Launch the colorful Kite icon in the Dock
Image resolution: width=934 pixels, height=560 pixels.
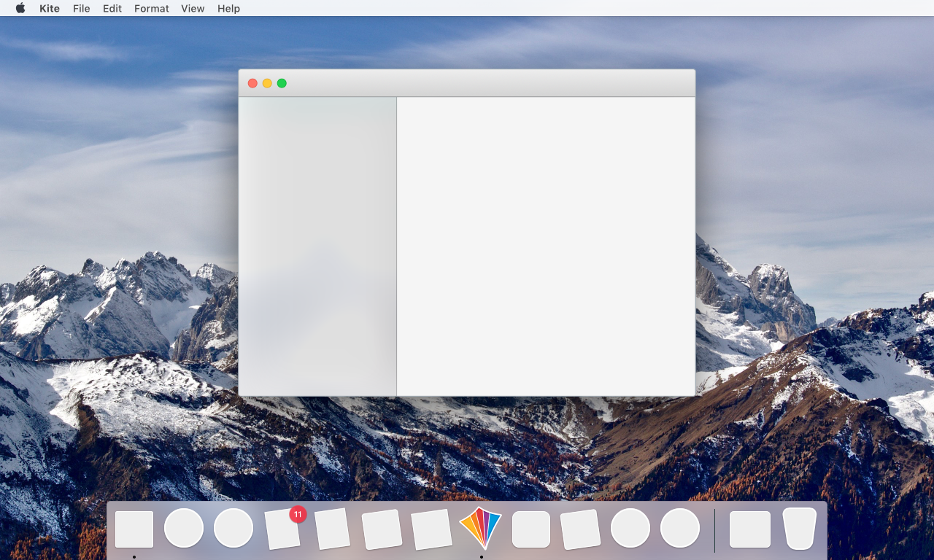(x=481, y=529)
